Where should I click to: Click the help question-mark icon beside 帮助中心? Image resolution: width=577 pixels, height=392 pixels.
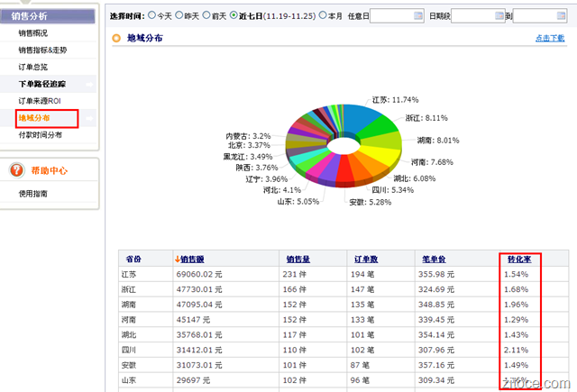point(17,170)
